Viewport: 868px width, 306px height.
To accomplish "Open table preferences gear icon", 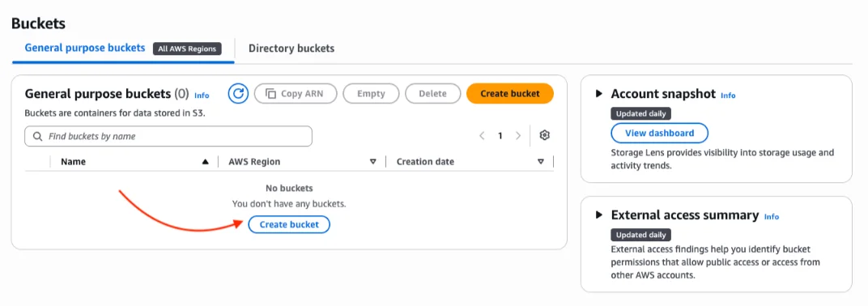I will 545,135.
